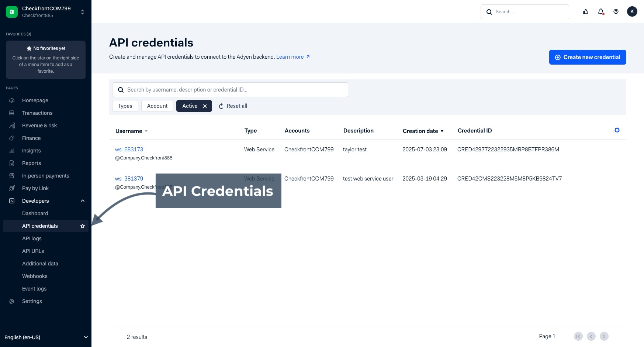This screenshot has height=347, width=644.
Task: Click the In-person payments icon
Action: 12,176
